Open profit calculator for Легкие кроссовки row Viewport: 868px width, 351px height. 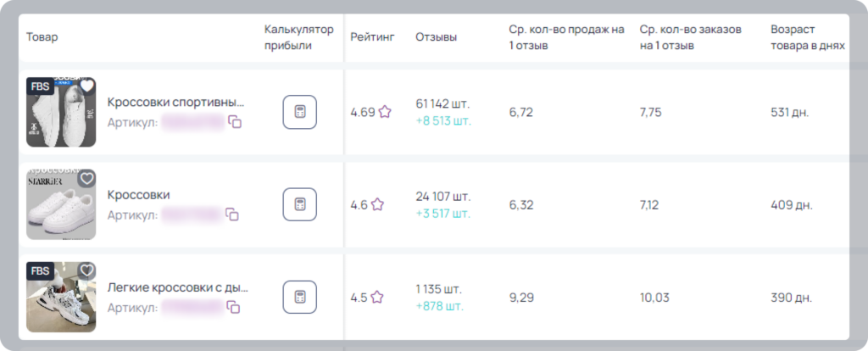coord(299,298)
